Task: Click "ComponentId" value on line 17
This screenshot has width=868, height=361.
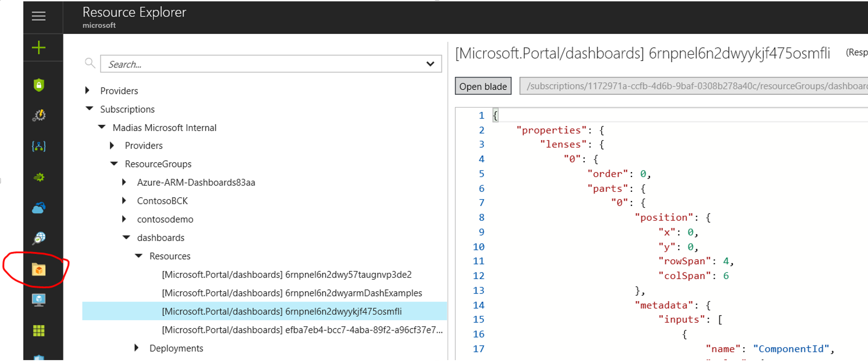Action: click(x=791, y=349)
